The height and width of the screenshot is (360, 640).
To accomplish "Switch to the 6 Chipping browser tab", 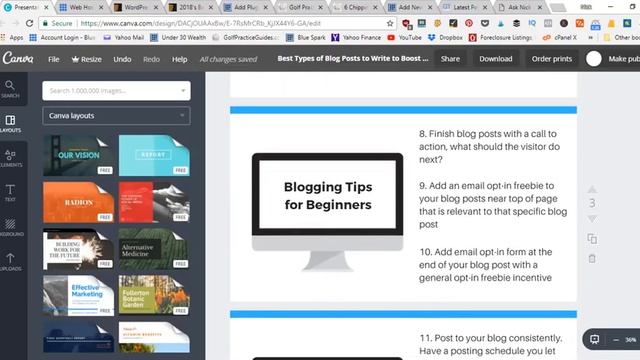I will point(354,7).
